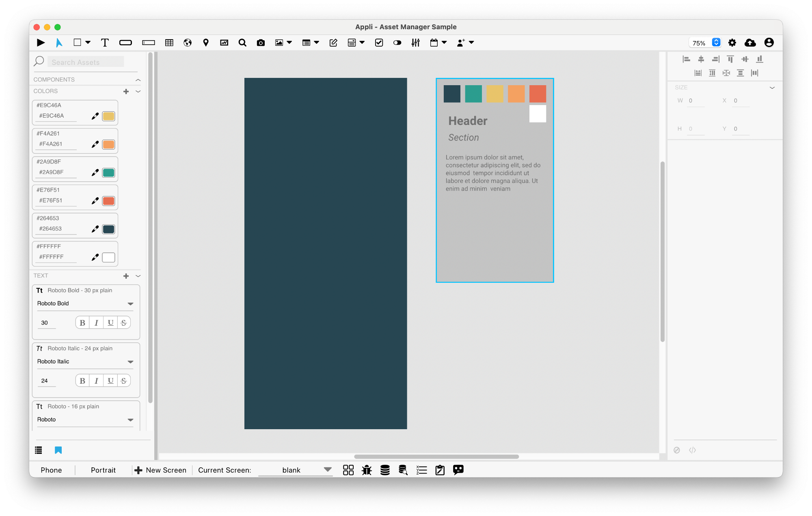Screen dimensions: 812x516
Task: Toggle Italic on Roboto Italic text style
Action: click(96, 381)
